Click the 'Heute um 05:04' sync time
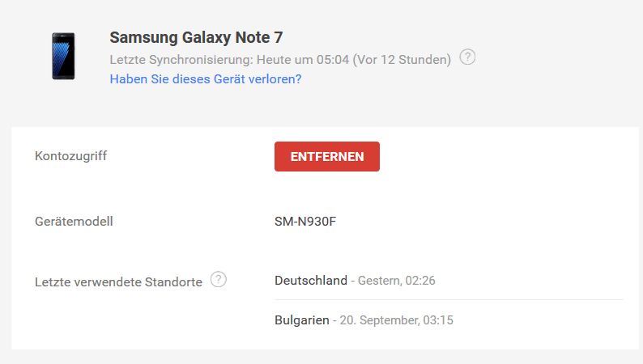Screen dimensions: 643x364 point(303,60)
